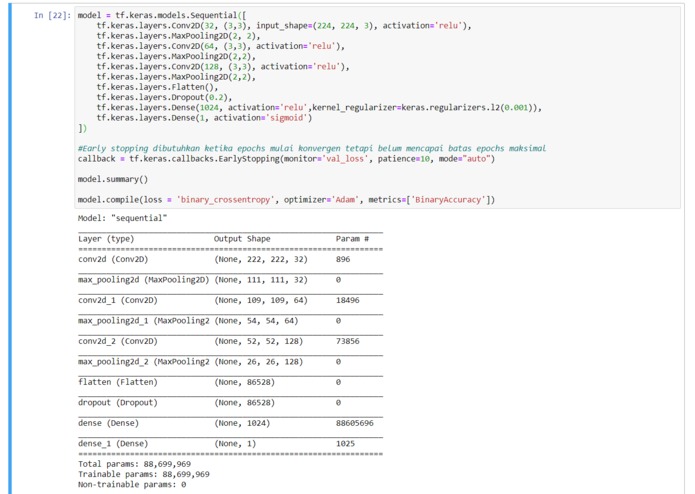
Task: Click the param value 18496
Action: 348,300
